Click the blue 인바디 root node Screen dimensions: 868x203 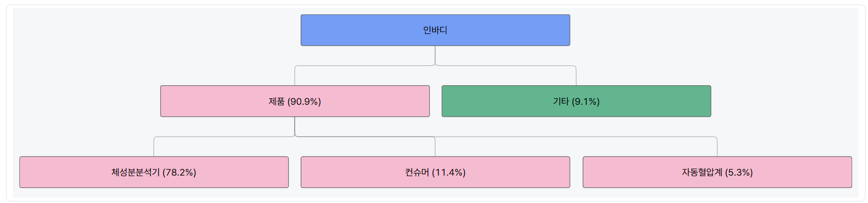350,30
